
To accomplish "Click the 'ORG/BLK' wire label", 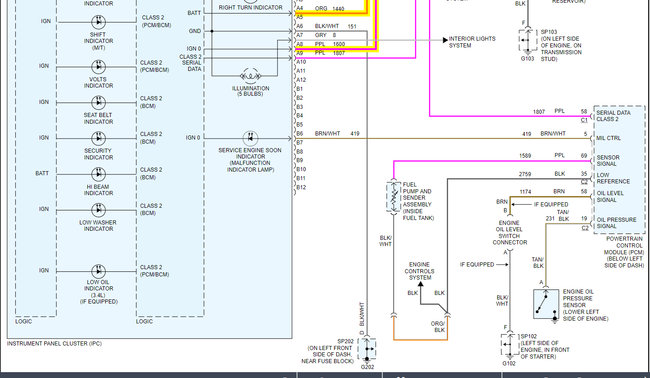I will [439, 327].
